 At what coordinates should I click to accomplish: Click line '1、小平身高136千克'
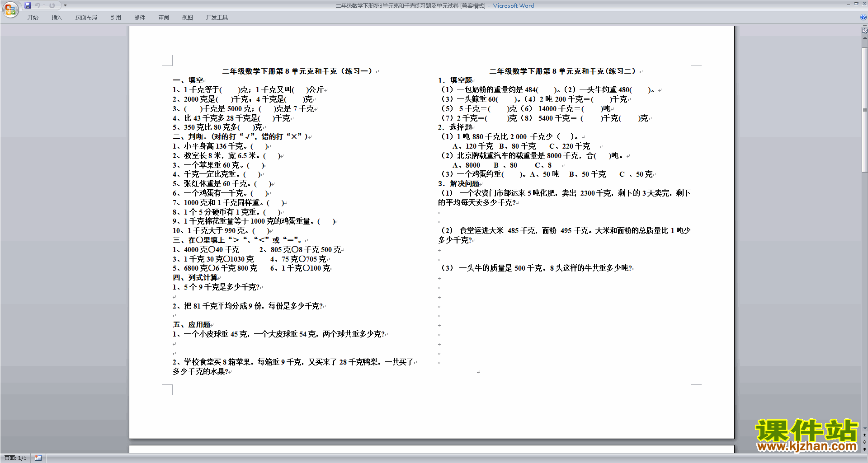click(x=221, y=146)
